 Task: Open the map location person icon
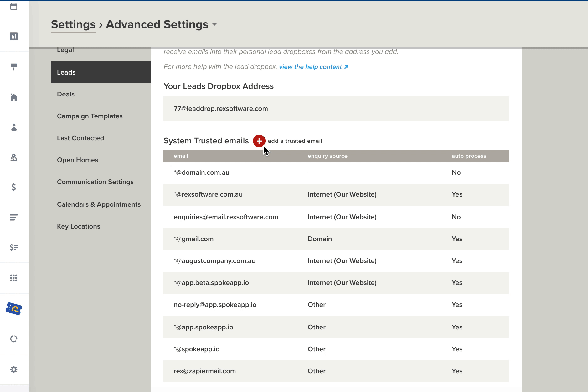pyautogui.click(x=14, y=157)
